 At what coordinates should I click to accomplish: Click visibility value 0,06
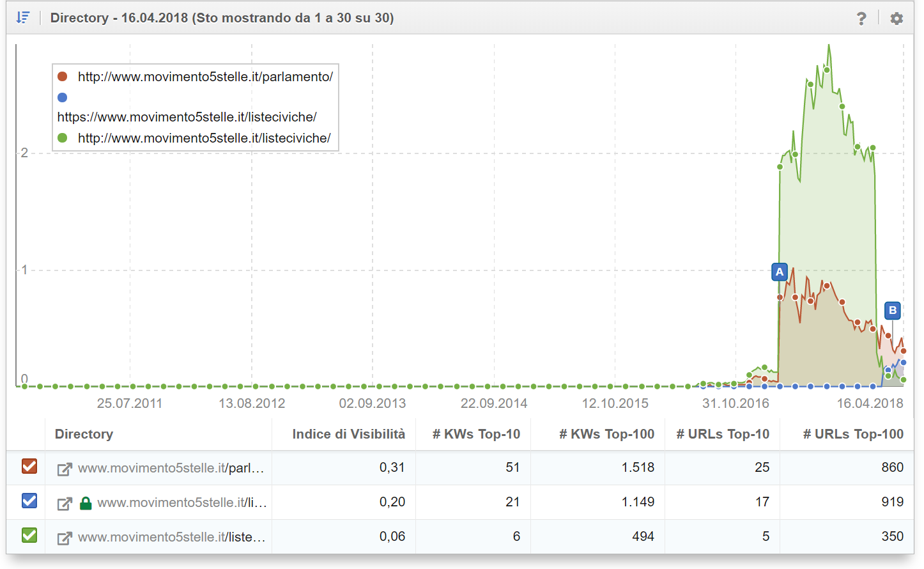pos(392,536)
